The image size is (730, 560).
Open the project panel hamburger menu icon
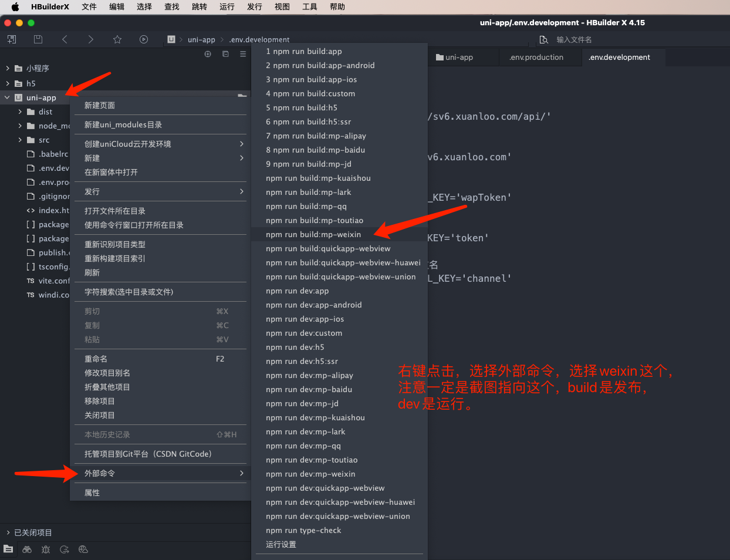(x=243, y=54)
